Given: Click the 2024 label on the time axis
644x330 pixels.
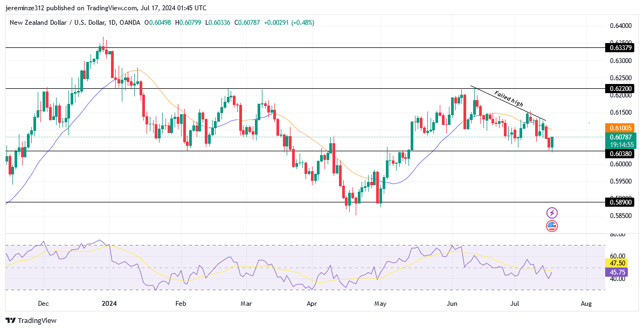Looking at the screenshot, I should click(109, 304).
